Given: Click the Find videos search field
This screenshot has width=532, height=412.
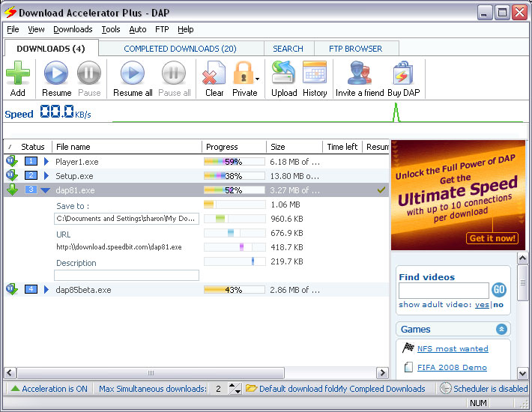Looking at the screenshot, I should (x=444, y=291).
